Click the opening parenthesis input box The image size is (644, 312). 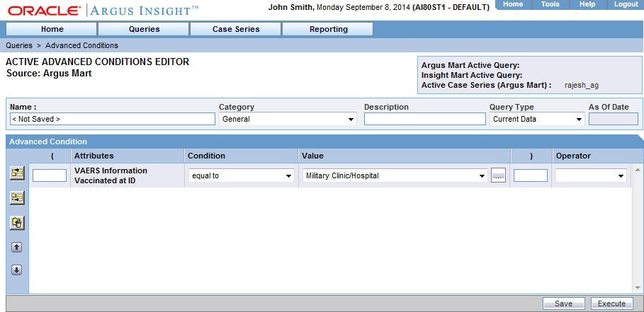point(50,175)
